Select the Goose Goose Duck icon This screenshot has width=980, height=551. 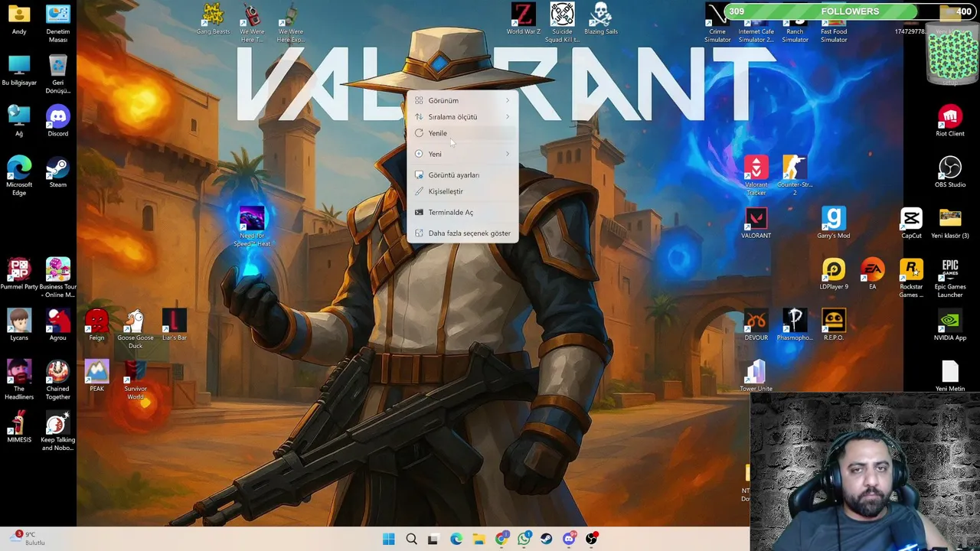(136, 329)
